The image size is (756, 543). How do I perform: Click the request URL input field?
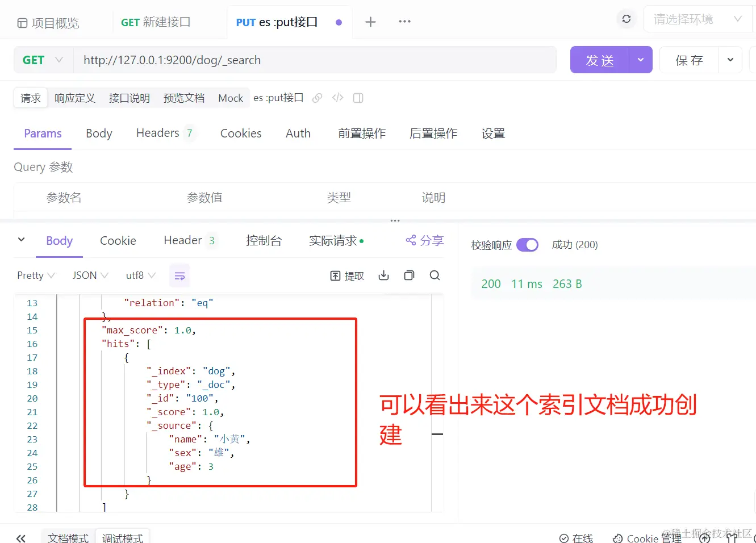point(315,60)
